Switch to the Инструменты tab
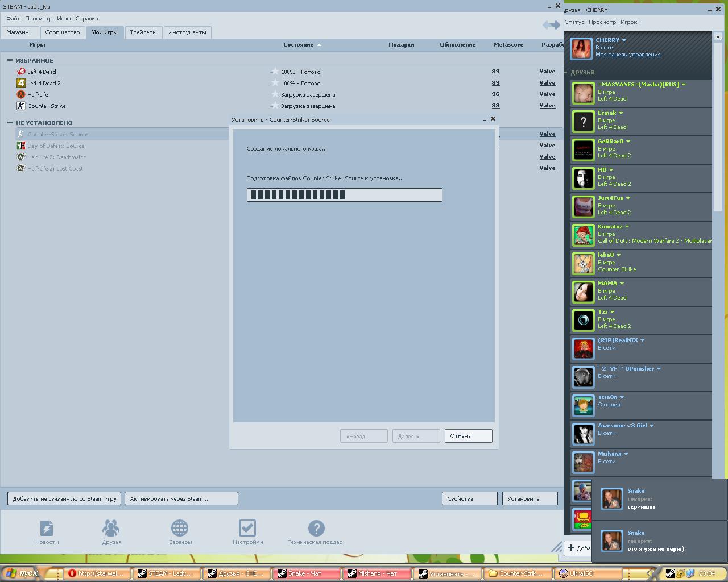This screenshot has width=728, height=582. 187,32
